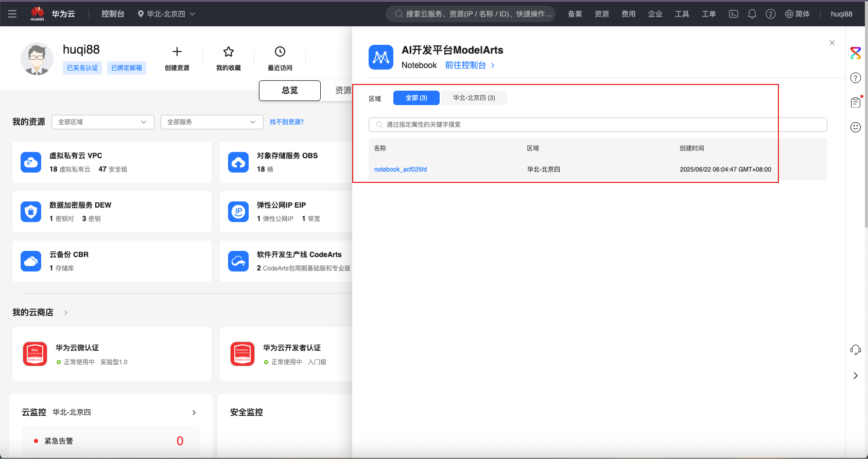Open the feedback smiley icon
This screenshot has height=459, width=868.
coord(856,127)
